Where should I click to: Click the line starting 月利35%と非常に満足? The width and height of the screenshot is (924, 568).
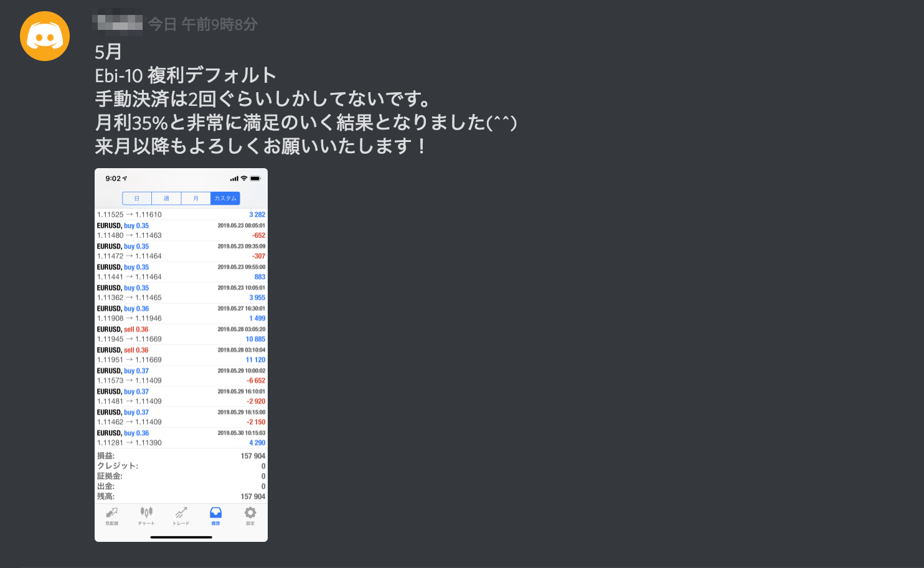(306, 123)
